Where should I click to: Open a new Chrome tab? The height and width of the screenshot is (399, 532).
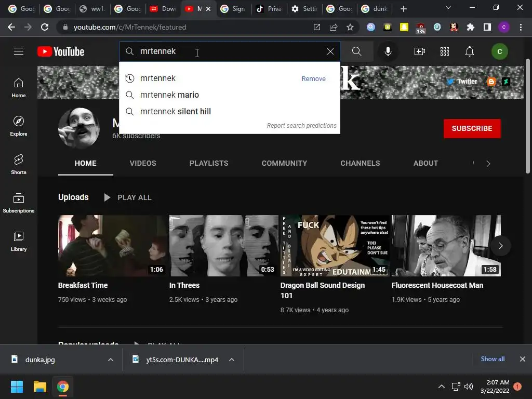(x=403, y=9)
